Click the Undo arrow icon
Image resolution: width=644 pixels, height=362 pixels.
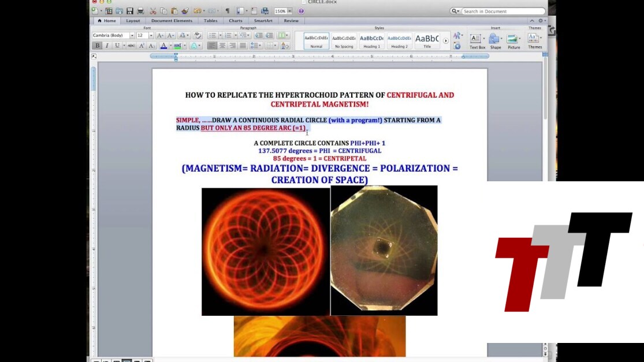(197, 11)
